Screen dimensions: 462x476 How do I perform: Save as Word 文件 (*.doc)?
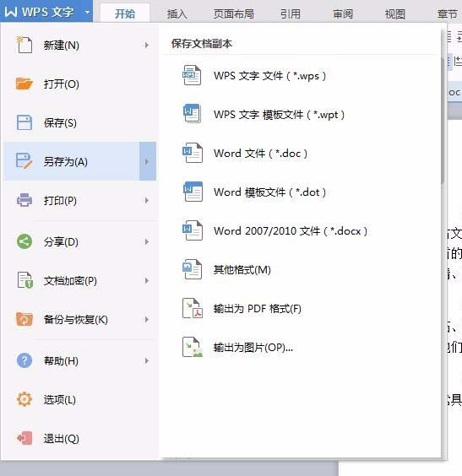click(301, 154)
